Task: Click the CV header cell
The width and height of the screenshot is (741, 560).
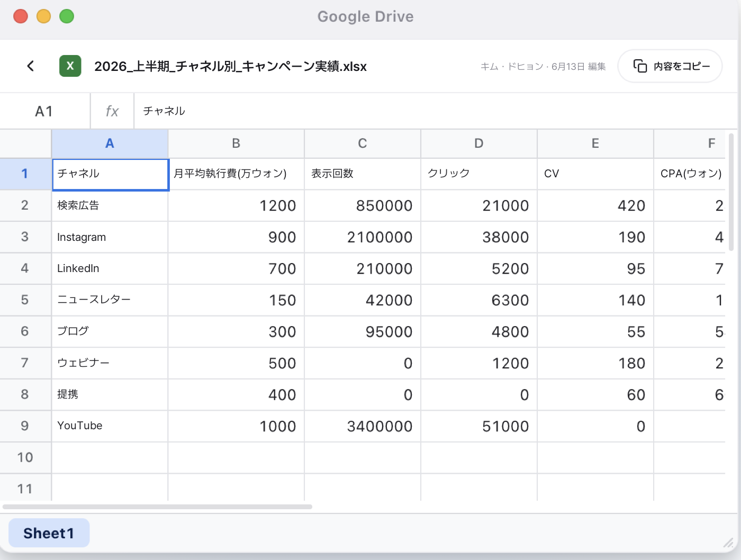Action: [595, 174]
